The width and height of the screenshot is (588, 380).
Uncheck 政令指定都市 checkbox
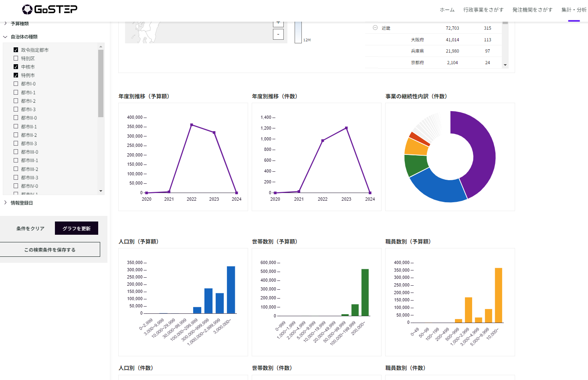(16, 50)
